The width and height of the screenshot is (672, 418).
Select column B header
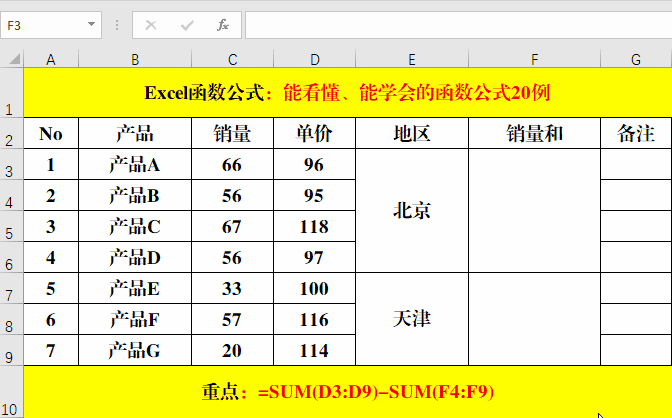pyautogui.click(x=135, y=59)
